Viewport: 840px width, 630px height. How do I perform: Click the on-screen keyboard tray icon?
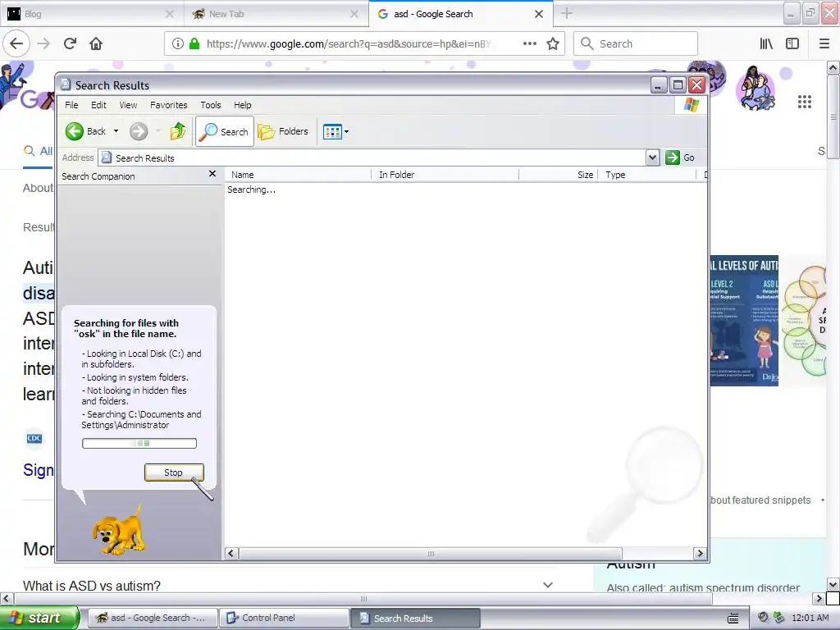coord(733,618)
